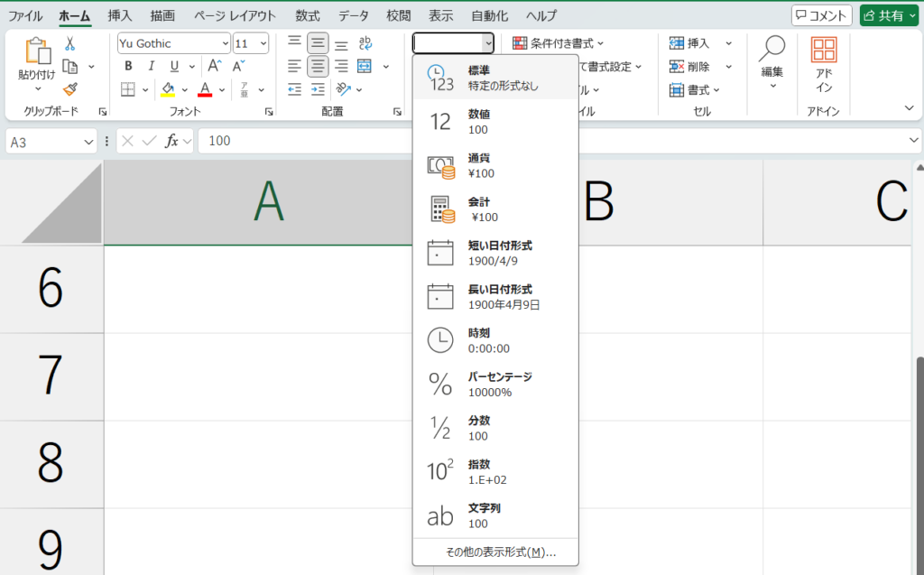Switch to the 数式 ribbon tab
Image resolution: width=924 pixels, height=575 pixels.
pos(308,15)
